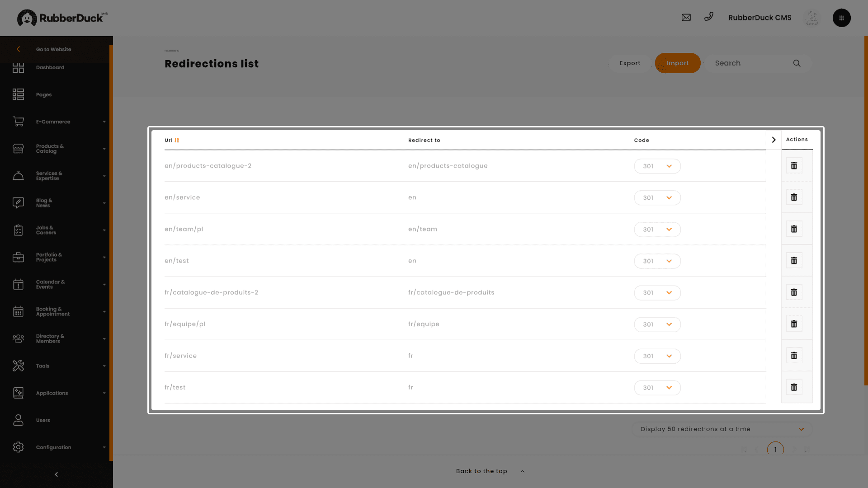Click the phone icon in header
868x488 pixels.
coord(708,17)
